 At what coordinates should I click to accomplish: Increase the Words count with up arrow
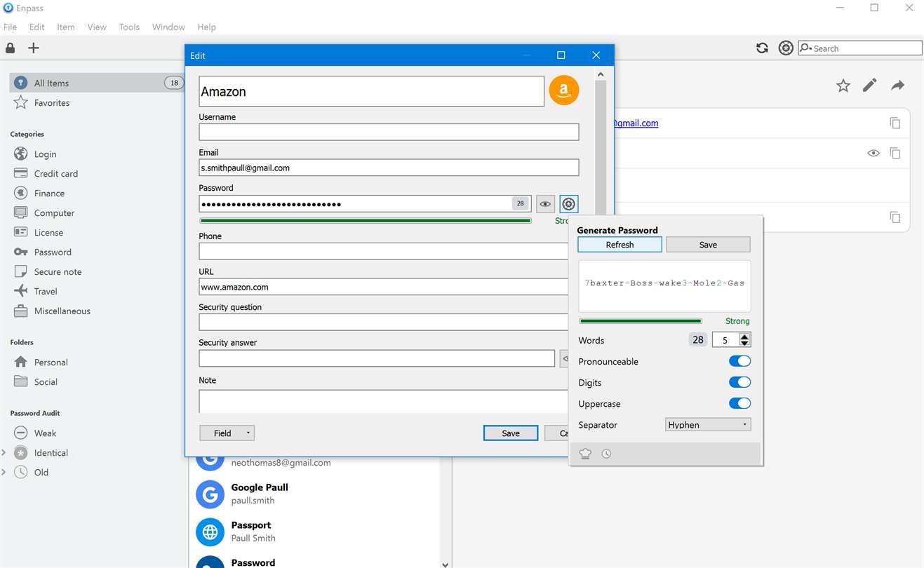pyautogui.click(x=745, y=337)
